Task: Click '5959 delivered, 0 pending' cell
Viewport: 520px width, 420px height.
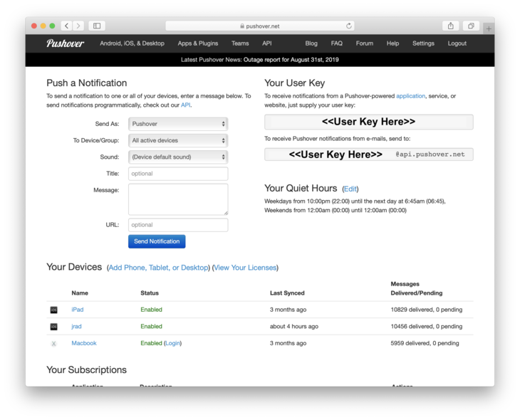Action: (425, 343)
